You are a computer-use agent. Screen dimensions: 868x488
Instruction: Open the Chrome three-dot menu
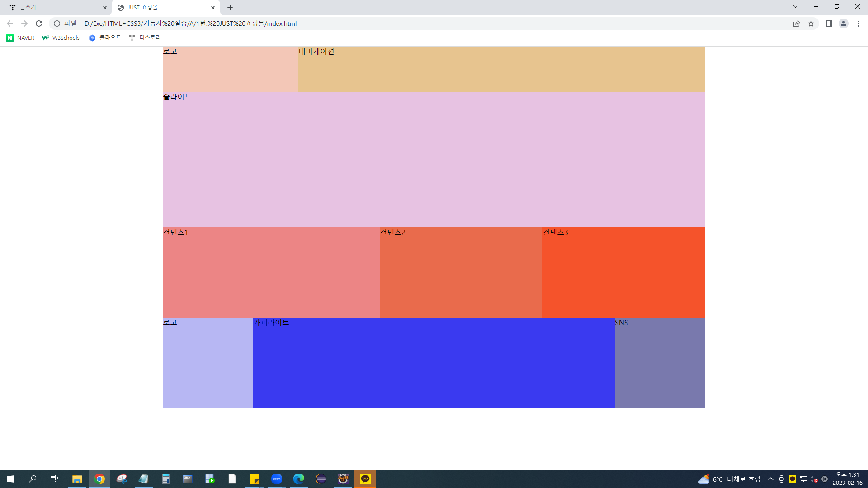[x=858, y=23]
